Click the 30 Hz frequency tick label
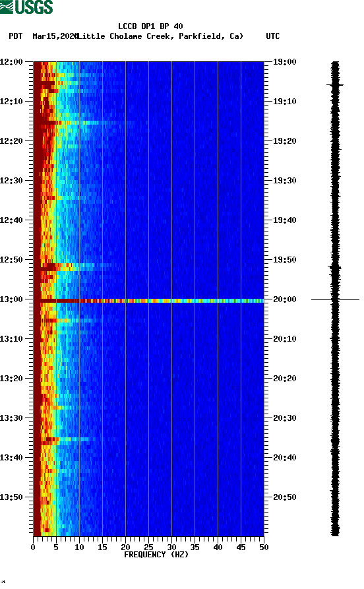The height and width of the screenshot is (589, 364). click(x=171, y=547)
